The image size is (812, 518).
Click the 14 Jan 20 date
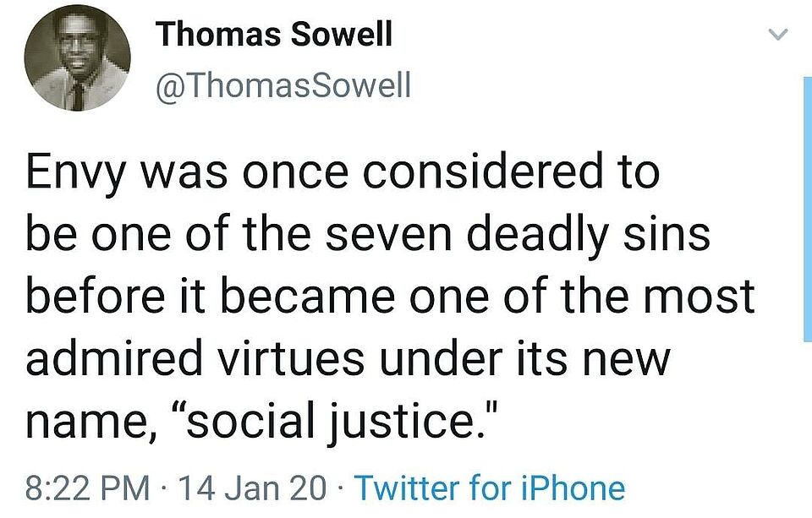252,488
